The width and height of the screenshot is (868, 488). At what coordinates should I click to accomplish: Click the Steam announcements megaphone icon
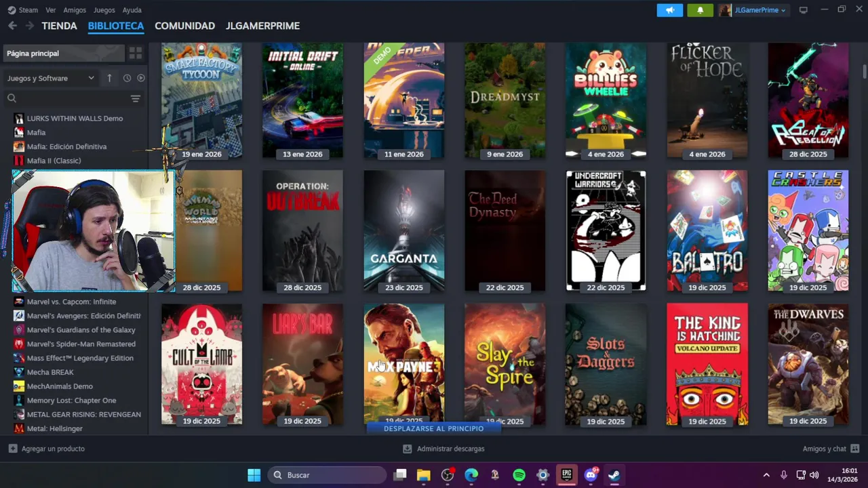pos(669,10)
